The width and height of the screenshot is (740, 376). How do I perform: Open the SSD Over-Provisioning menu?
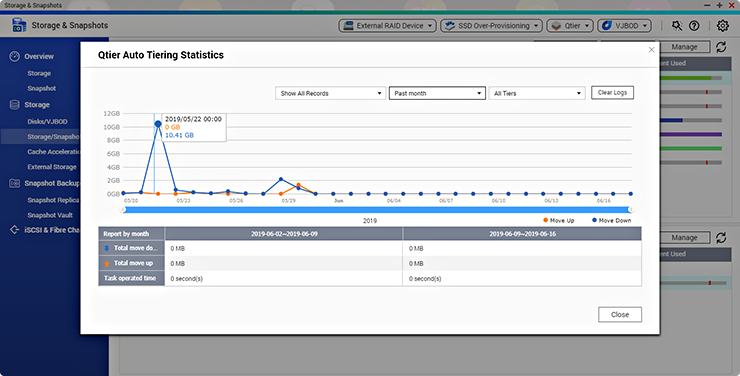[491, 25]
